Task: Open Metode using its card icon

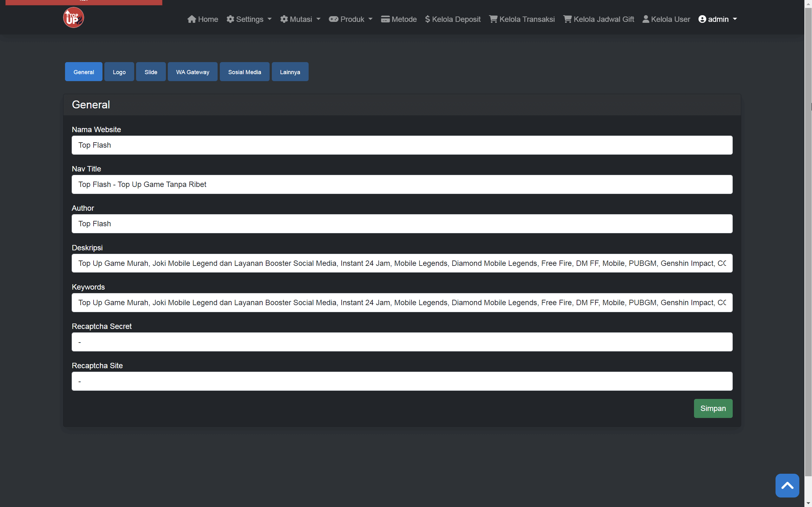Action: [x=385, y=19]
